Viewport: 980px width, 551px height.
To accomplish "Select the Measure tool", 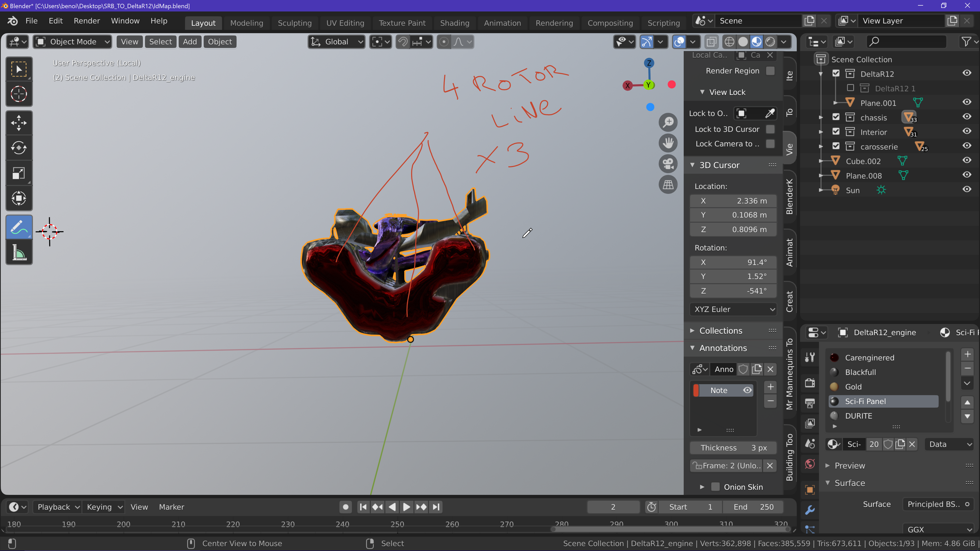I will (19, 253).
